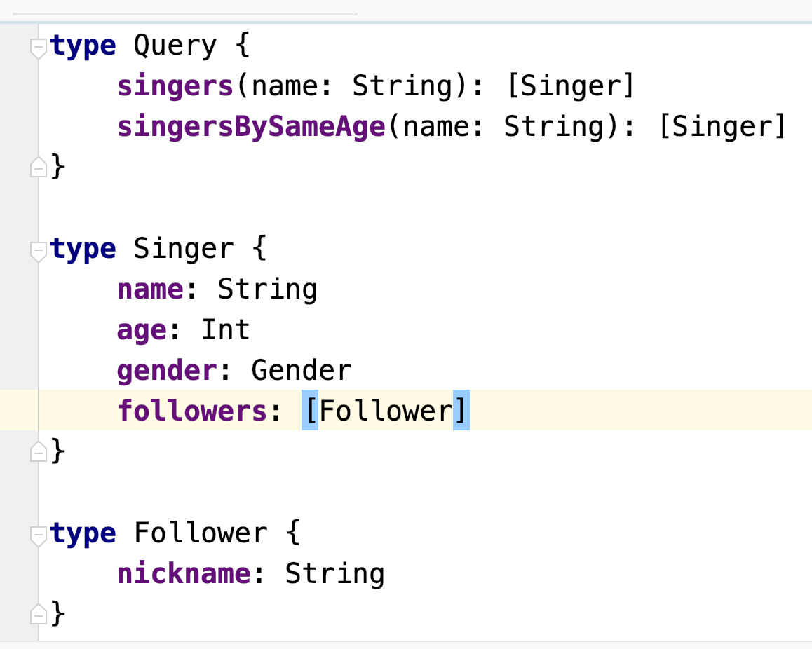Click the nickname field name
Screen dimensions: 812x649
pos(184,574)
